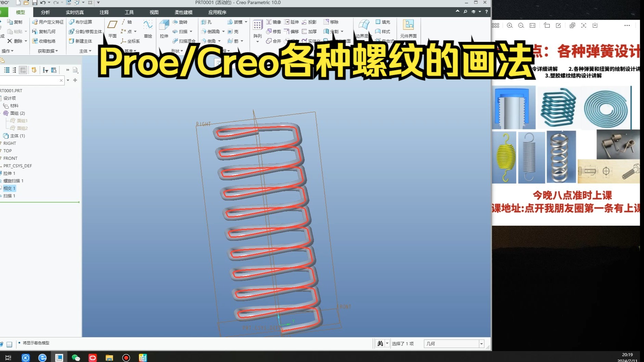This screenshot has height=362, width=644.
Task: Expand the 倒圆角 dropdown arrow
Action: pyautogui.click(x=223, y=31)
